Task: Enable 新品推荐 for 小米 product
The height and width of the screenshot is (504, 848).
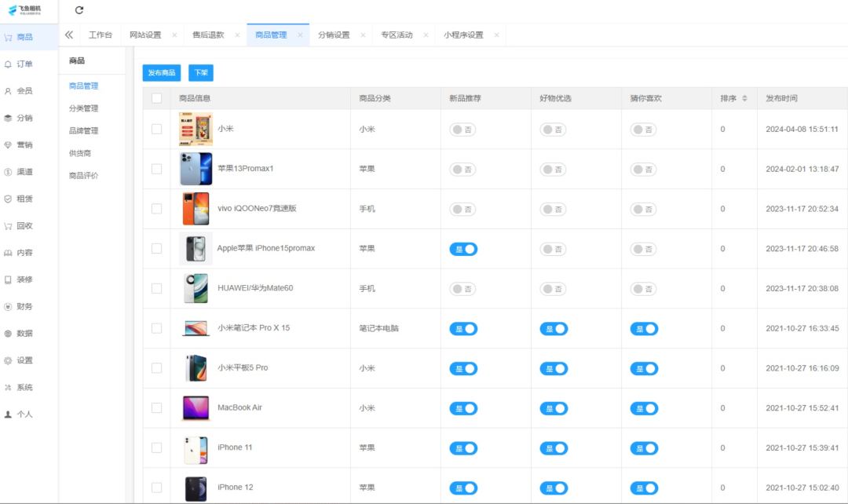Action: point(462,130)
